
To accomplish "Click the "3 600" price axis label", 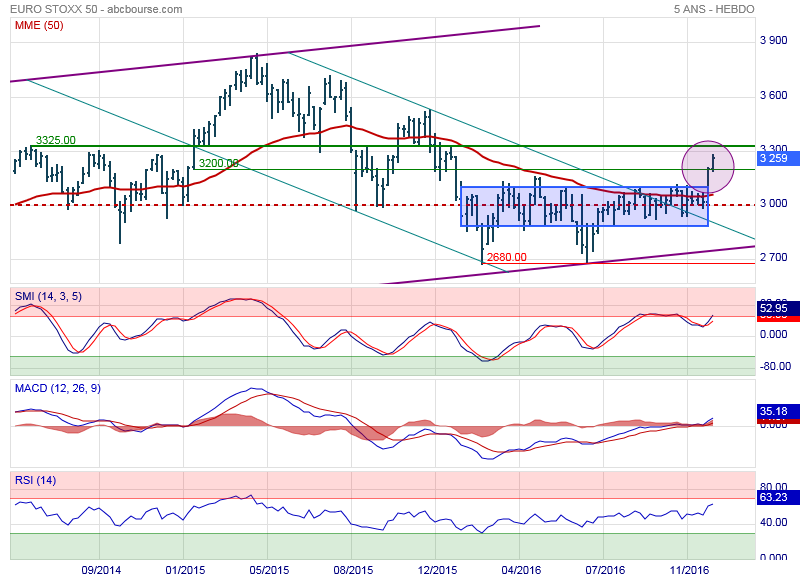I will tap(773, 95).
